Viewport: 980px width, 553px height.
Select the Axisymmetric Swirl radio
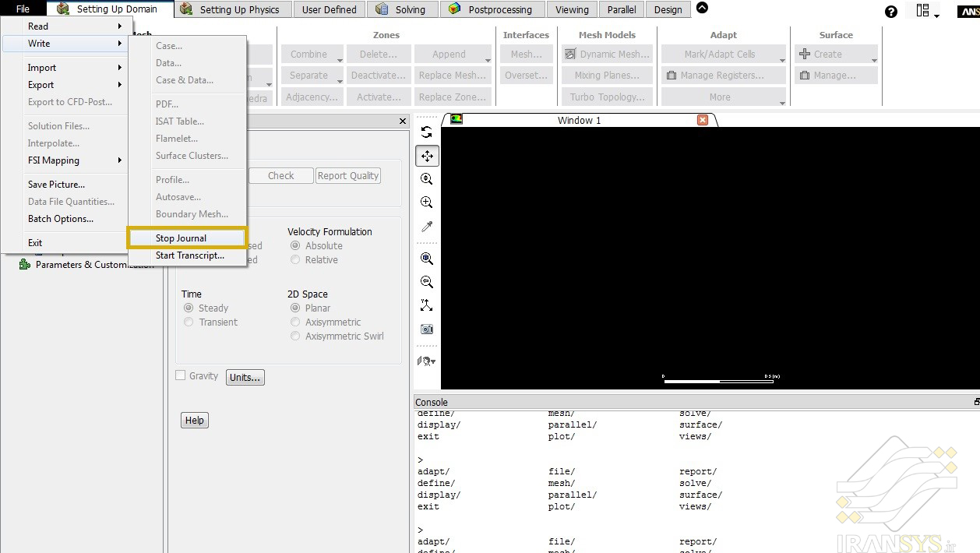[295, 336]
